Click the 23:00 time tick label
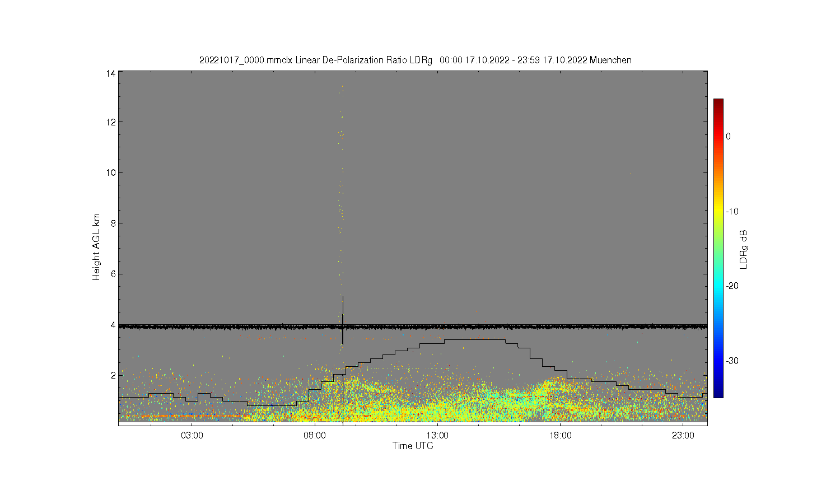 click(683, 435)
